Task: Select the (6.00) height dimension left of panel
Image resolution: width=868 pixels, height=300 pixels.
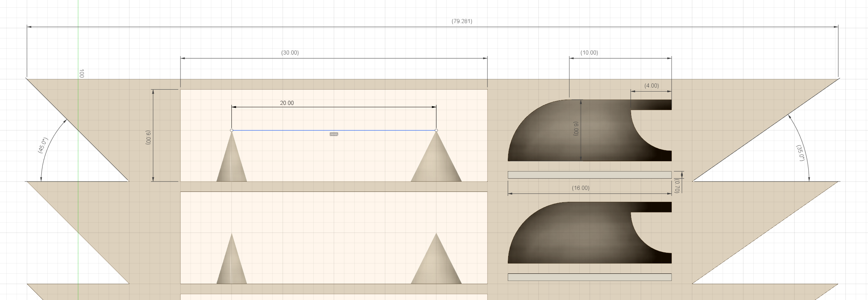Action: (148, 137)
